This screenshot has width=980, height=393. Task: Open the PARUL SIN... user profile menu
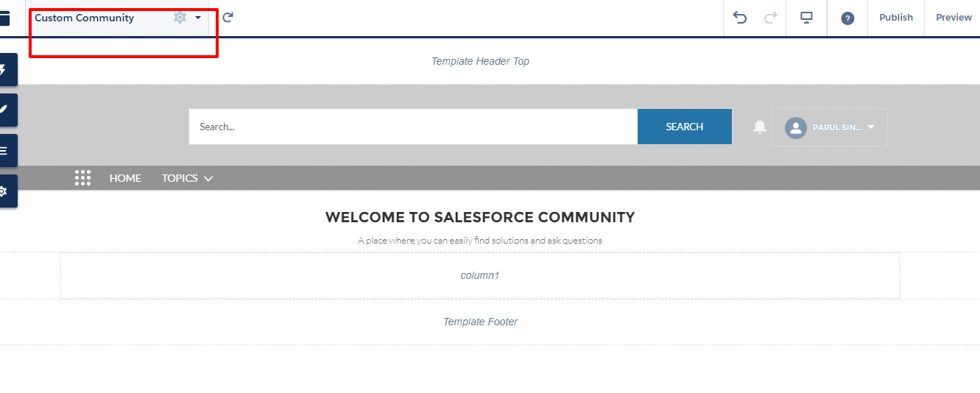coord(830,127)
